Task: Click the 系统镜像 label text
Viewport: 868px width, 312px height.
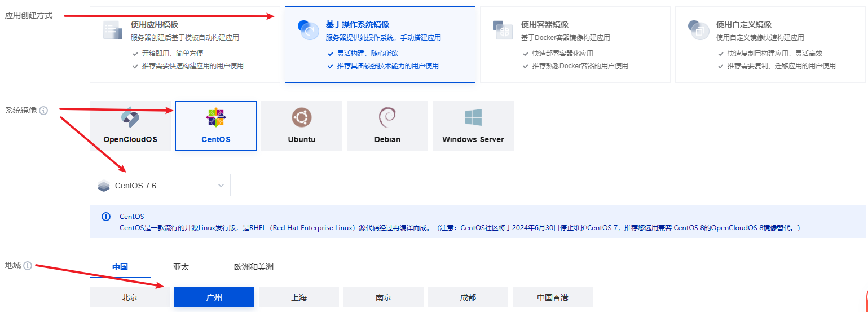Action: (x=21, y=111)
